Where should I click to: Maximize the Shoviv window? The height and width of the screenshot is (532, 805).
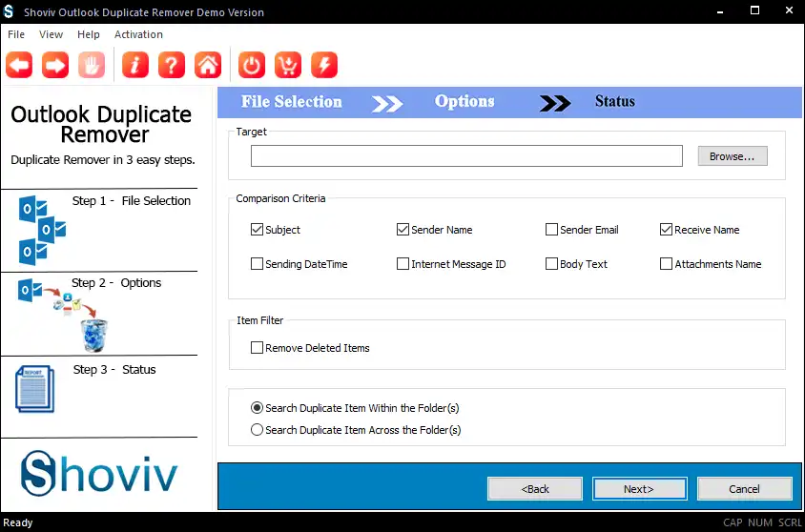pos(754,10)
